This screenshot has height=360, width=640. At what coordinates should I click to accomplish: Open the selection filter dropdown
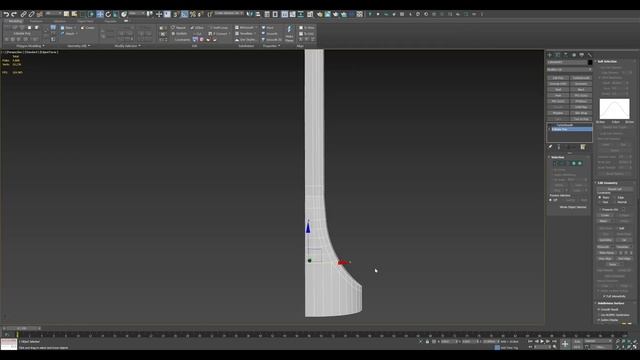click(53, 14)
